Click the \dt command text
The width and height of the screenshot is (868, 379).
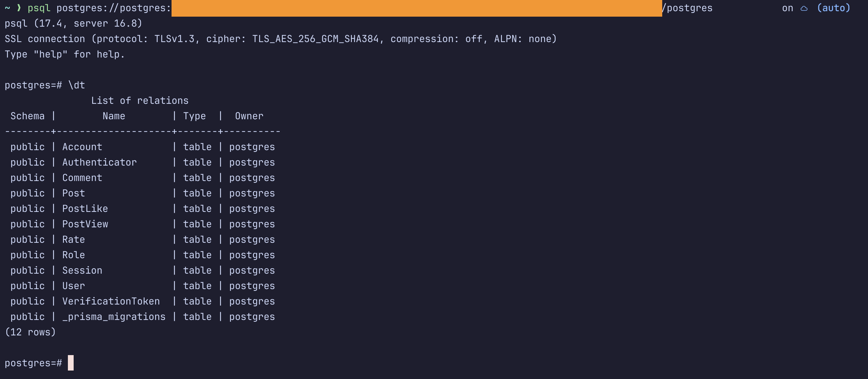77,85
